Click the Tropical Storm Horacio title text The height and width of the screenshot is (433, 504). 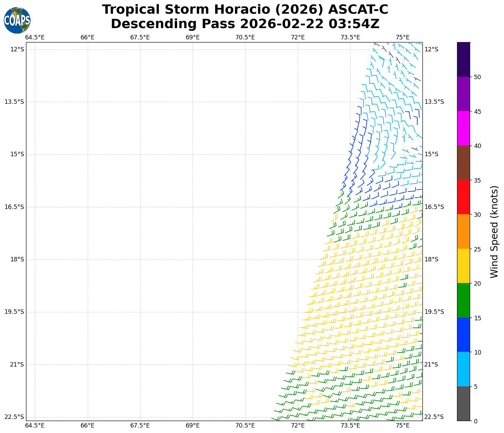point(245,10)
